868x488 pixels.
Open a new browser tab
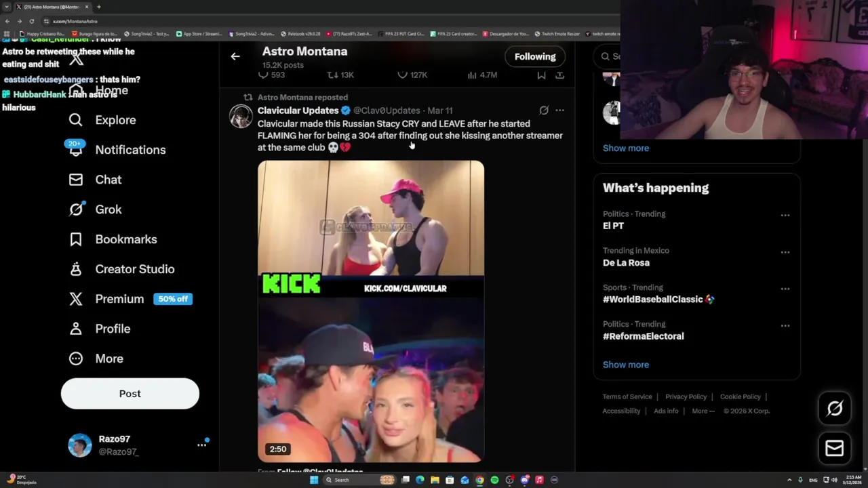pos(98,7)
